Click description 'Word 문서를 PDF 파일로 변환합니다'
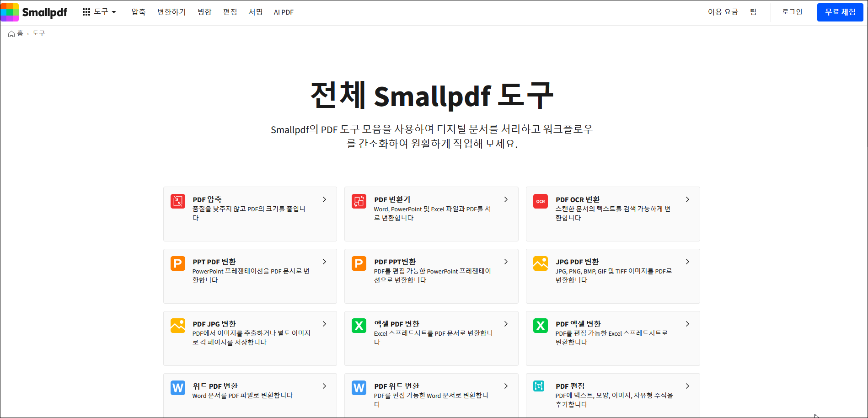The width and height of the screenshot is (868, 418). tap(242, 396)
